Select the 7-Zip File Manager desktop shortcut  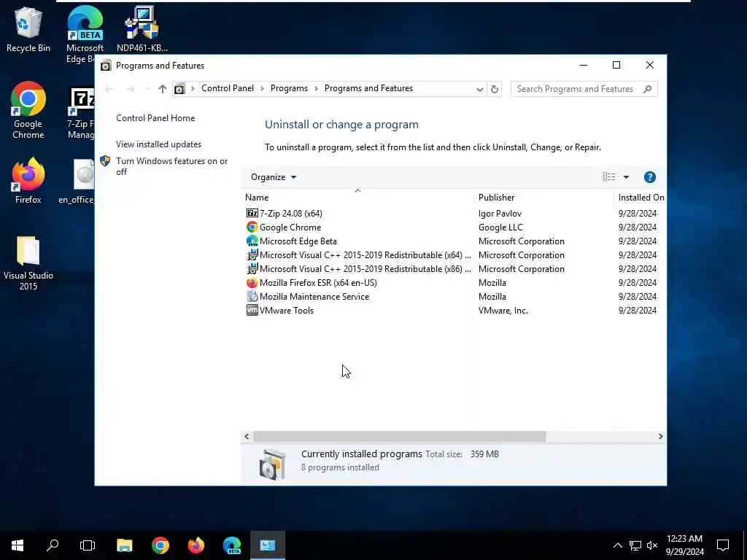82,113
